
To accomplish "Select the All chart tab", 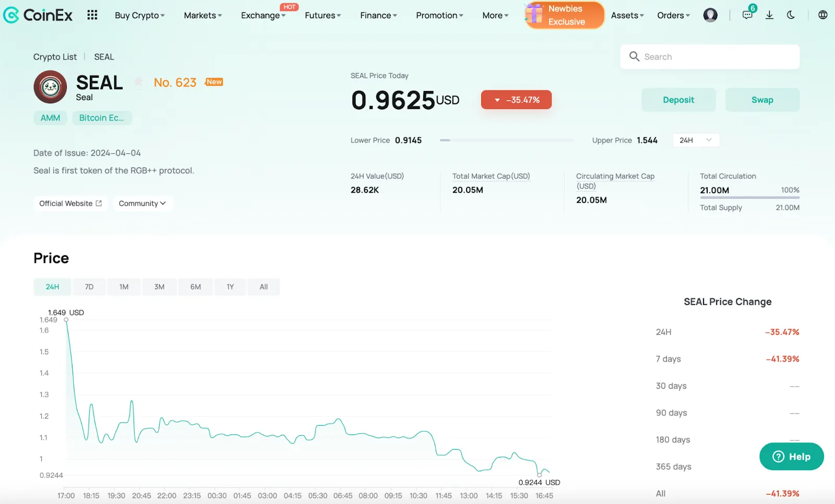I will 264,287.
